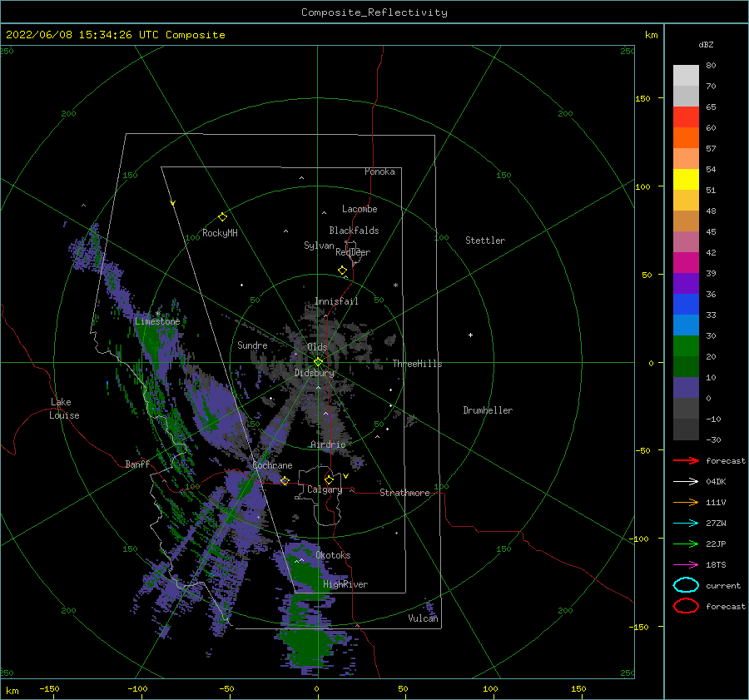The image size is (749, 700).
Task: Click the Limestone label
Action: [157, 321]
